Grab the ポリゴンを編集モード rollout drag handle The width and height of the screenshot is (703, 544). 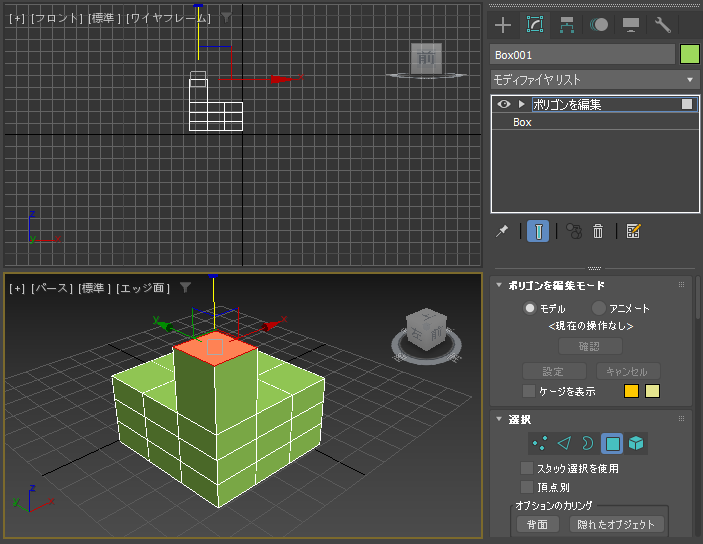[681, 285]
